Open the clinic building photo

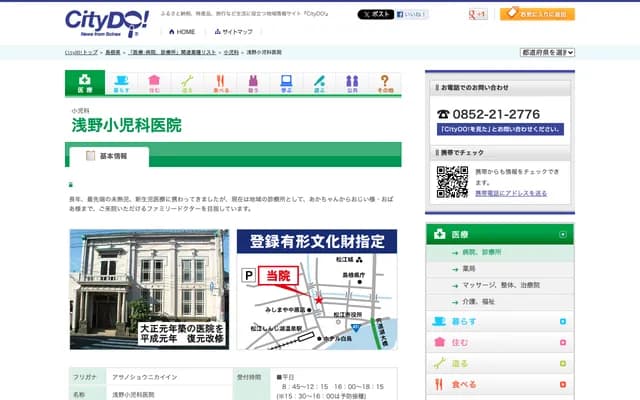(149, 289)
